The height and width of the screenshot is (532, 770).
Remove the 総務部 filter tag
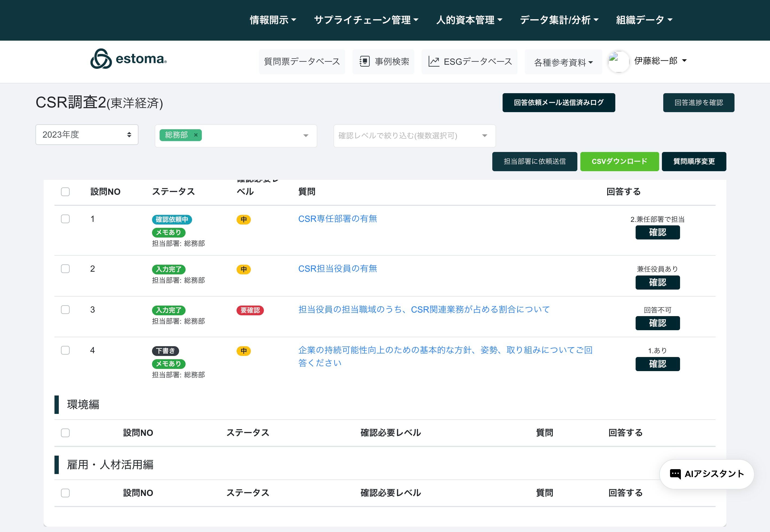(x=196, y=135)
